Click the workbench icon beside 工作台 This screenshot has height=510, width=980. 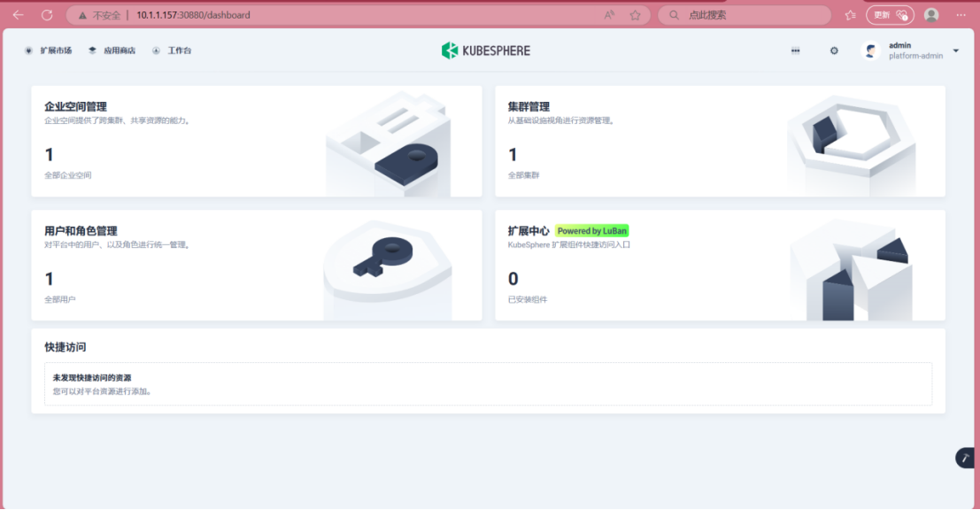click(156, 50)
